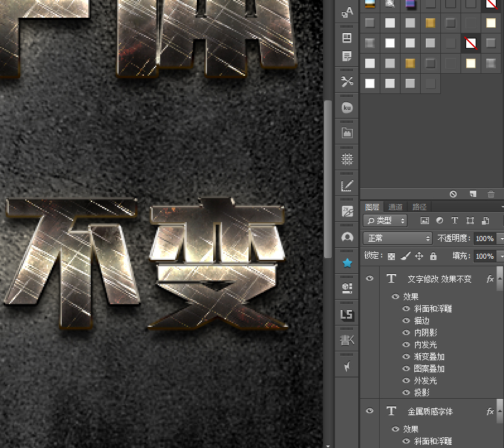Open the grid panel icon
Screen dimensions: 504x448
[x=347, y=159]
